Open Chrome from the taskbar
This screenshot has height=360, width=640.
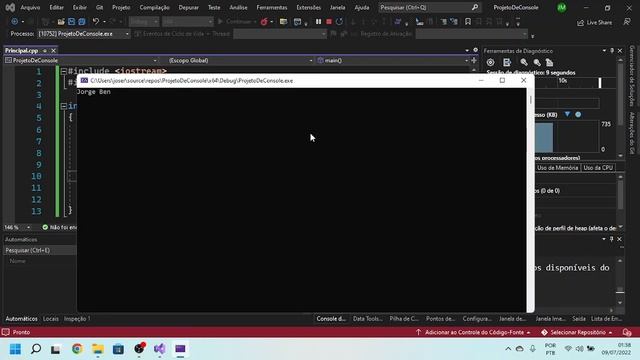tap(77, 349)
